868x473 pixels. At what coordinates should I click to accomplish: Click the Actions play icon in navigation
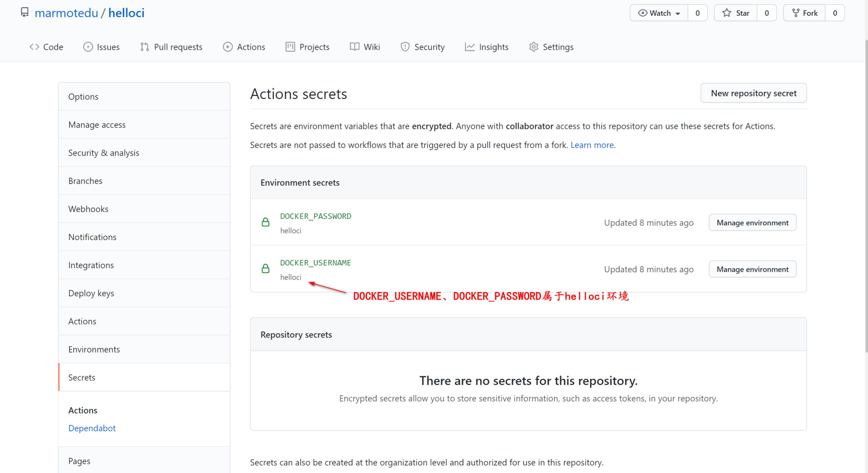(228, 47)
